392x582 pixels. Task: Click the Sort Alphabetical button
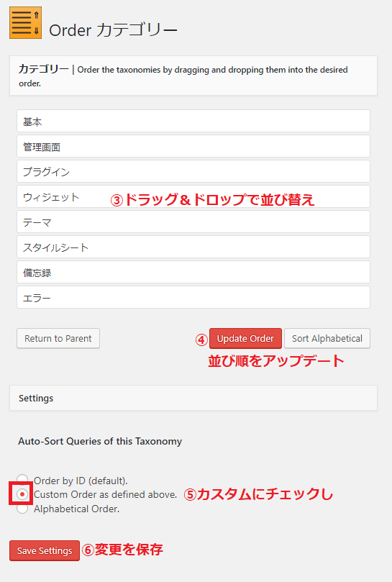click(327, 339)
